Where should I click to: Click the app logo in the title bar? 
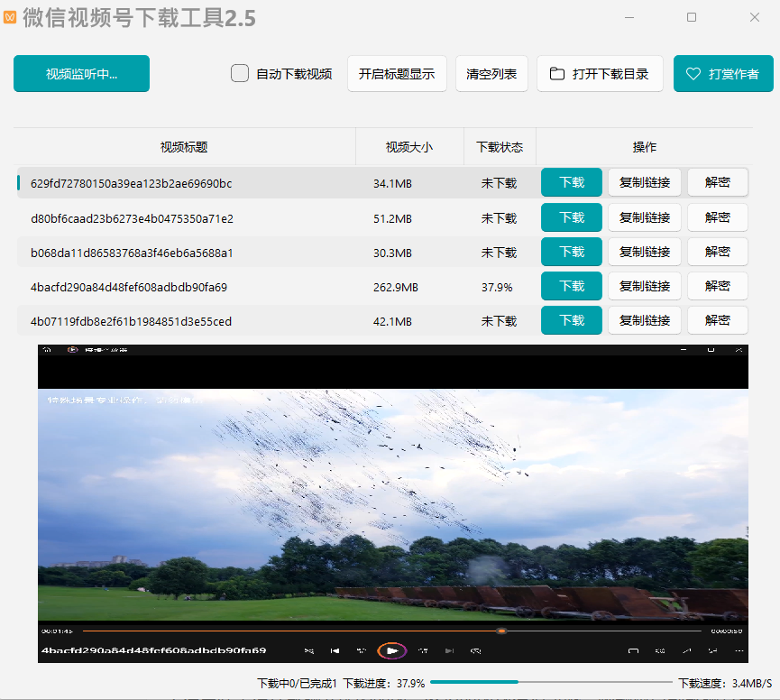coord(10,18)
